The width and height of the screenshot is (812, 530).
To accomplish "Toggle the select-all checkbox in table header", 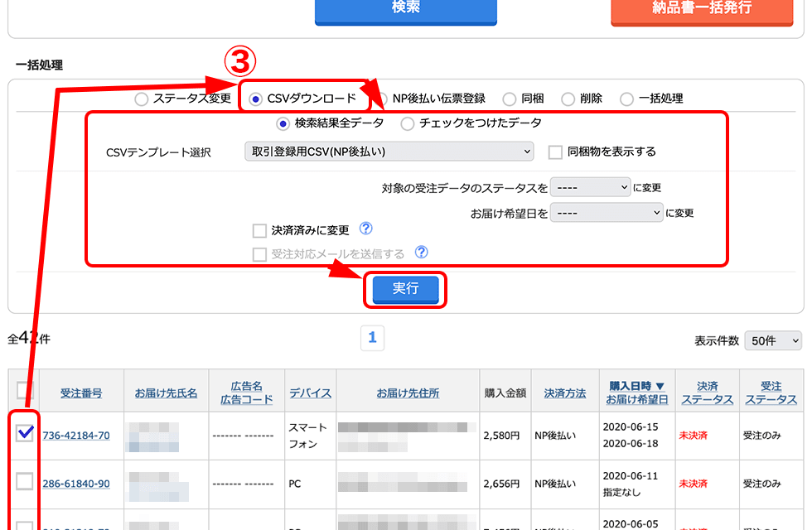I will [x=25, y=390].
